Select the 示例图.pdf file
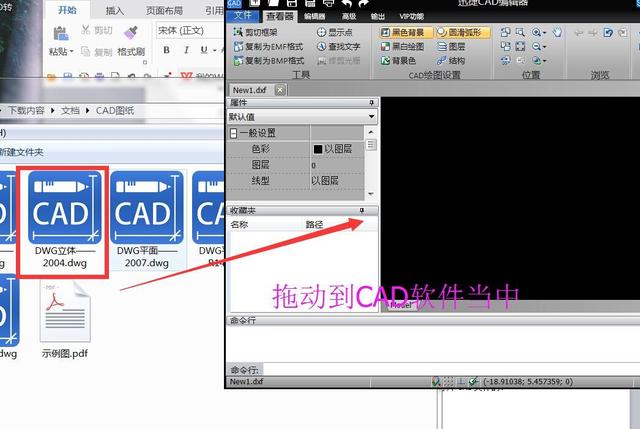Image resolution: width=640 pixels, height=429 pixels. (x=65, y=320)
